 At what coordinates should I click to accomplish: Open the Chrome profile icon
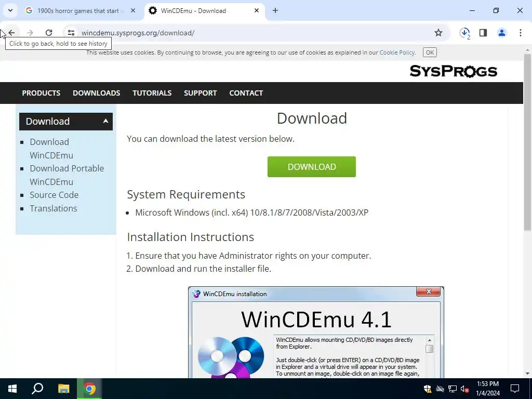coord(501,33)
